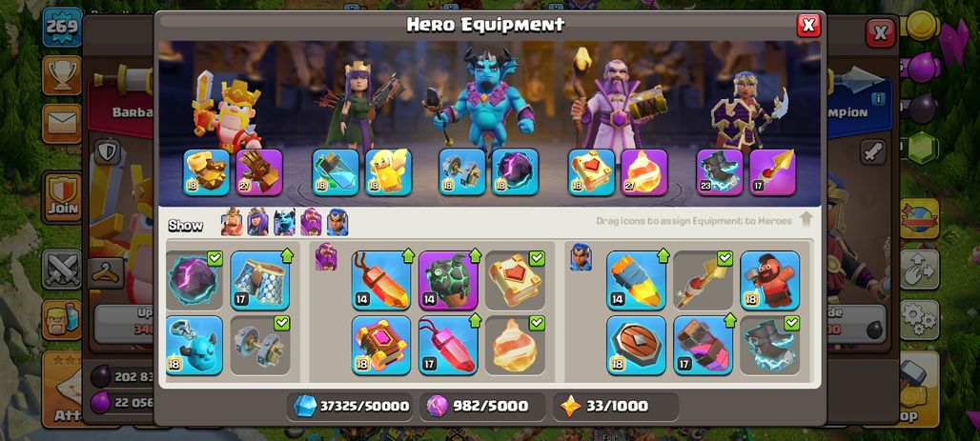Select the Hog Rider Puppet equipment
Viewport: 980px width, 441px height.
coord(769,280)
